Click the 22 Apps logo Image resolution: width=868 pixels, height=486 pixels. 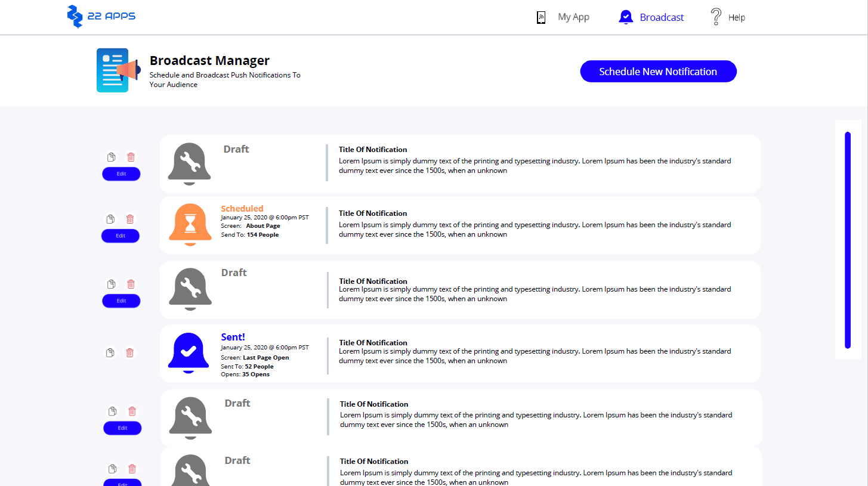(x=101, y=16)
